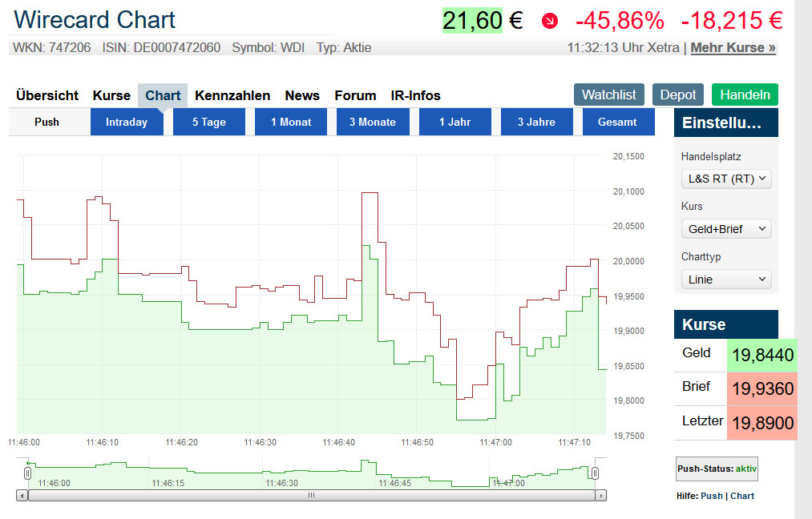Open the Übersicht tab
Image resolution: width=812 pixels, height=519 pixels.
(x=47, y=96)
